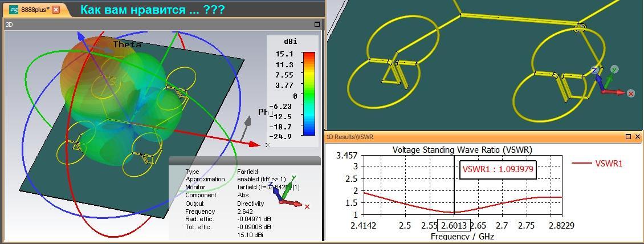
Task: Click the 2.4142 frequency axis start value
Action: coord(363,226)
